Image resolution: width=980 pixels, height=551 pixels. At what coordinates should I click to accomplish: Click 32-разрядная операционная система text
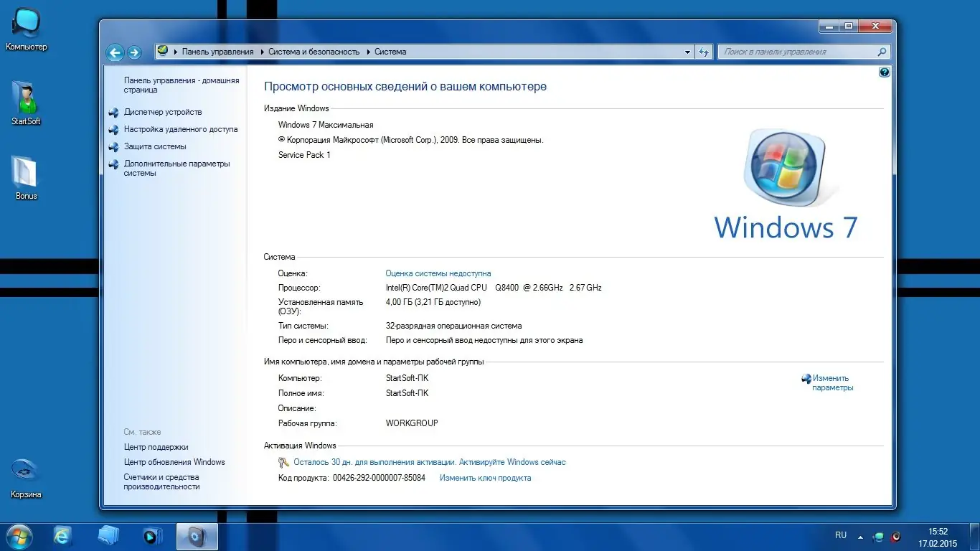pyautogui.click(x=453, y=326)
